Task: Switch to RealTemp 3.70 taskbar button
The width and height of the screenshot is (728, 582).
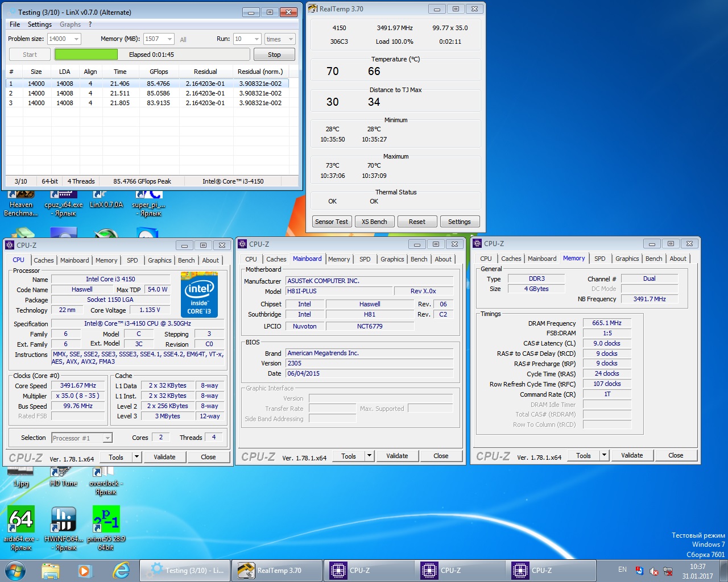Action: (x=276, y=571)
